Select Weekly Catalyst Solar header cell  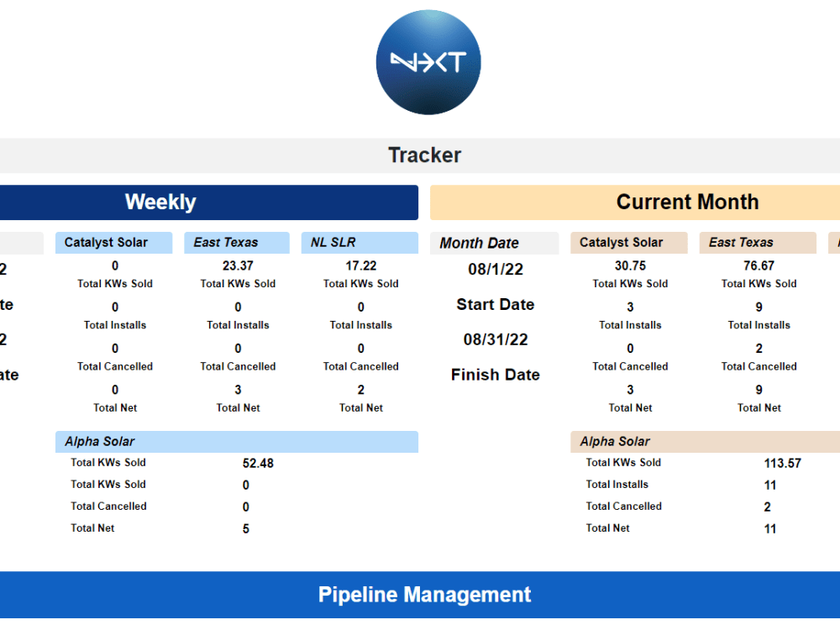point(113,243)
